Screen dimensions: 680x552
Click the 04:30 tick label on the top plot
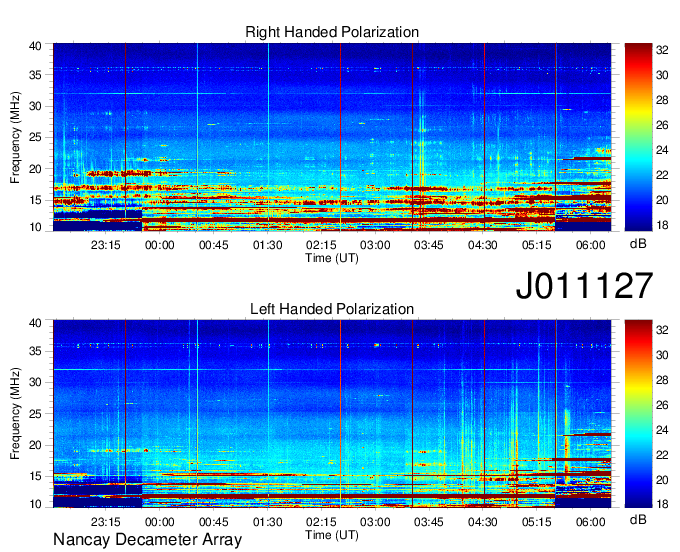(483, 245)
